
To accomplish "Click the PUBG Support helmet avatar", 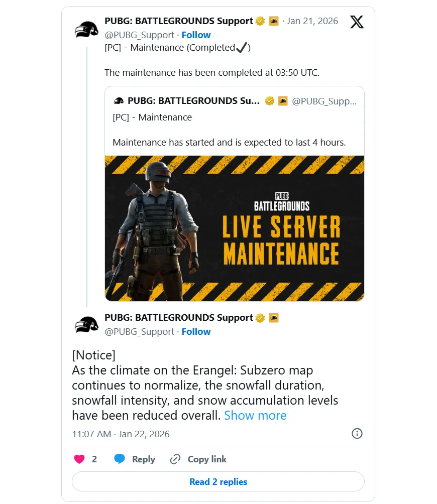I will (86, 29).
